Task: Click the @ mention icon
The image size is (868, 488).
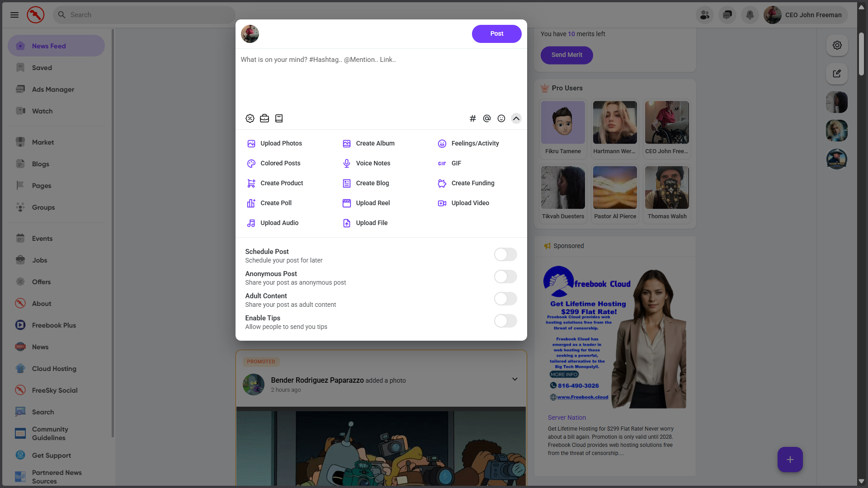Action: [487, 118]
